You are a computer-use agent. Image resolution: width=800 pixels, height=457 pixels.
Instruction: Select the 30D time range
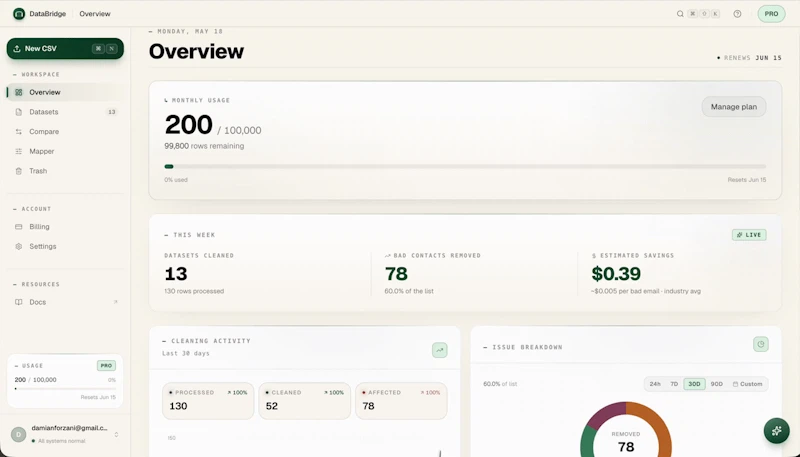pos(694,384)
